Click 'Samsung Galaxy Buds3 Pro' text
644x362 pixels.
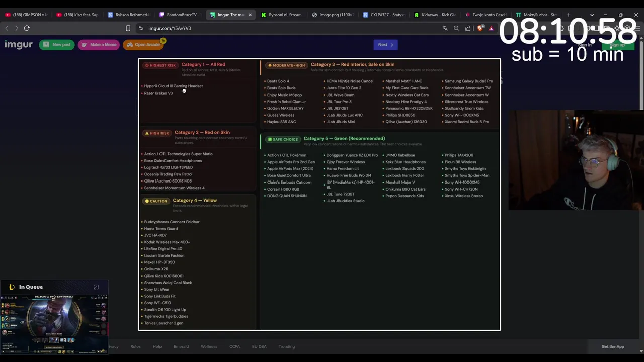click(469, 81)
